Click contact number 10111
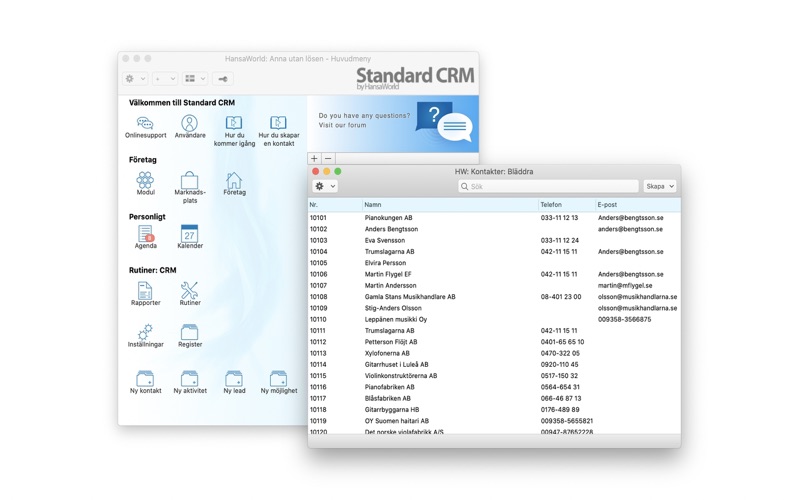This screenshot has height=500, width=800. [318, 331]
